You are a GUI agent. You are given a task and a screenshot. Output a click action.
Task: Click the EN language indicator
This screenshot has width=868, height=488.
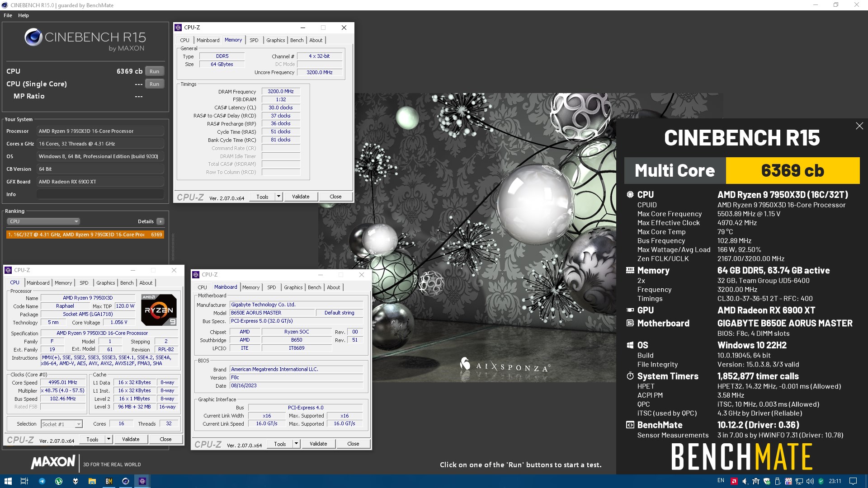pyautogui.click(x=721, y=480)
